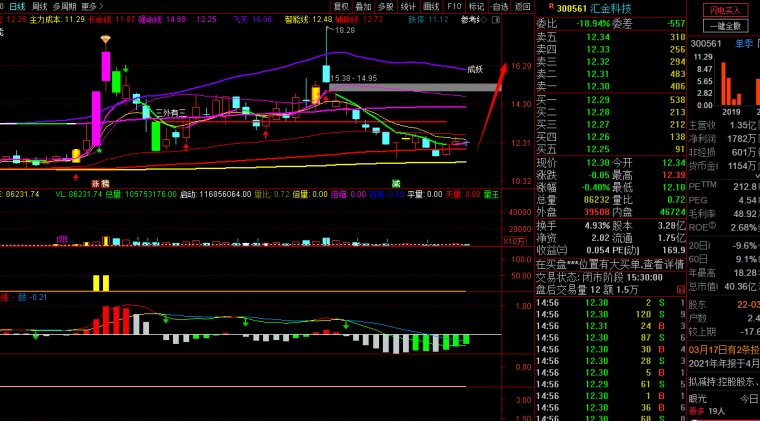Image resolution: width=760 pixels, height=421 pixels.
Task: Click the 闪电买入 flash buy button
Action: click(x=723, y=9)
